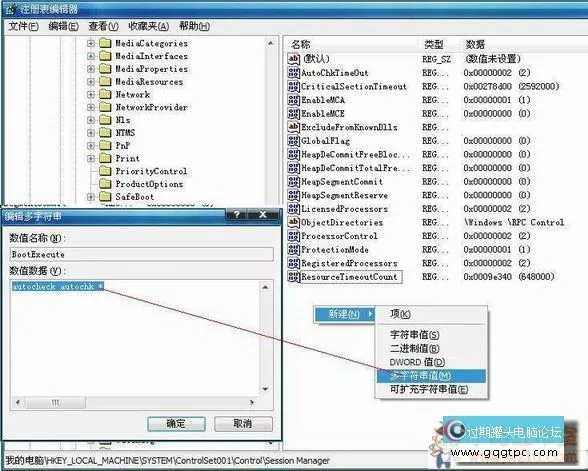The height and width of the screenshot is (471, 588).
Task: Click the ProductOptions folder icon
Action: [x=105, y=184]
